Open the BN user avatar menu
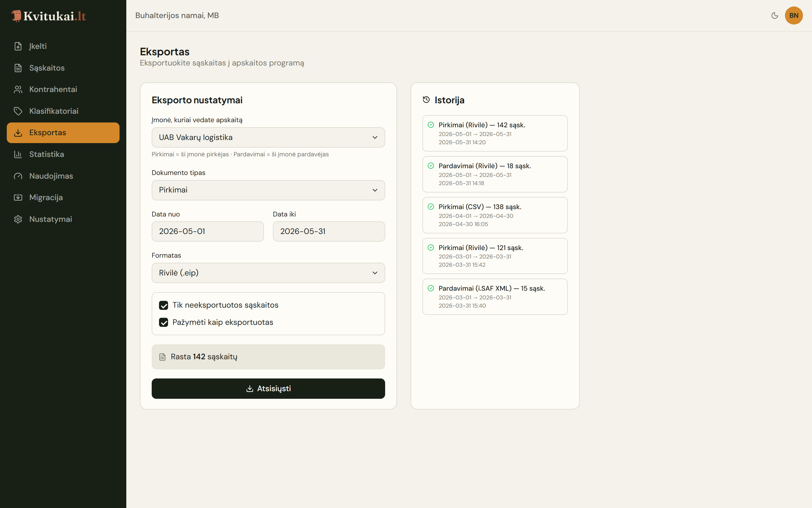The image size is (812, 508). [x=794, y=16]
